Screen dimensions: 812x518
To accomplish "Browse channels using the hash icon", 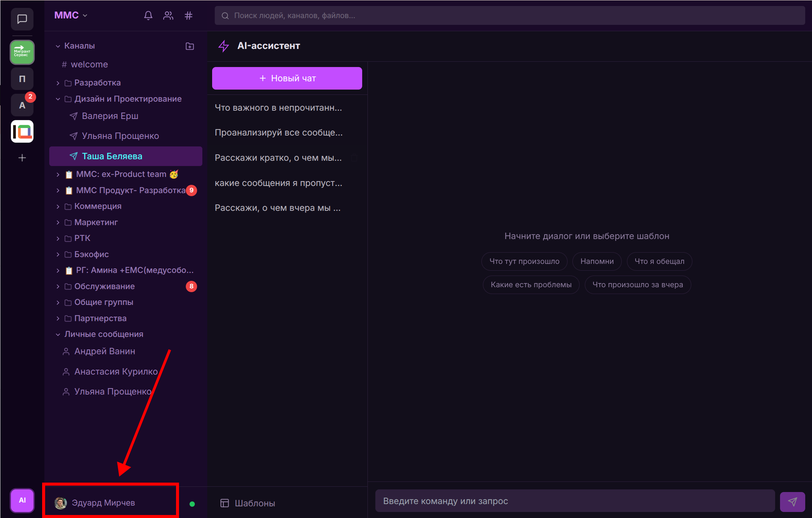I will [188, 15].
